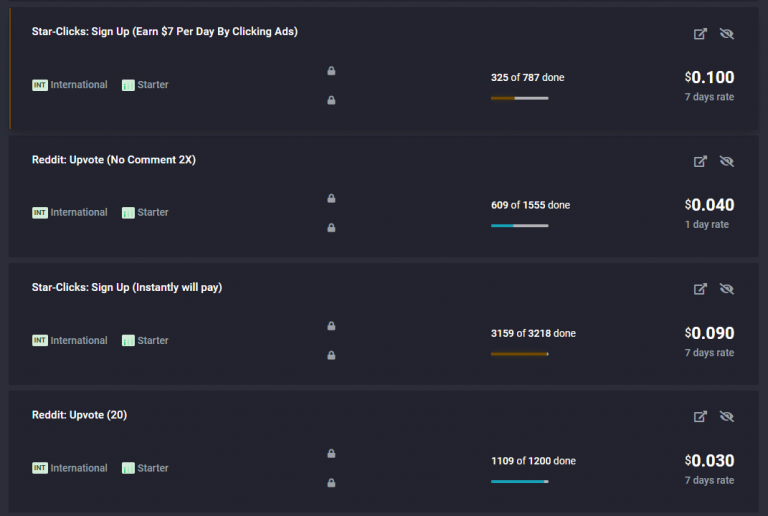Click INT badge on Reddit Upvote (20) job
The width and height of the screenshot is (768, 516).
[40, 468]
